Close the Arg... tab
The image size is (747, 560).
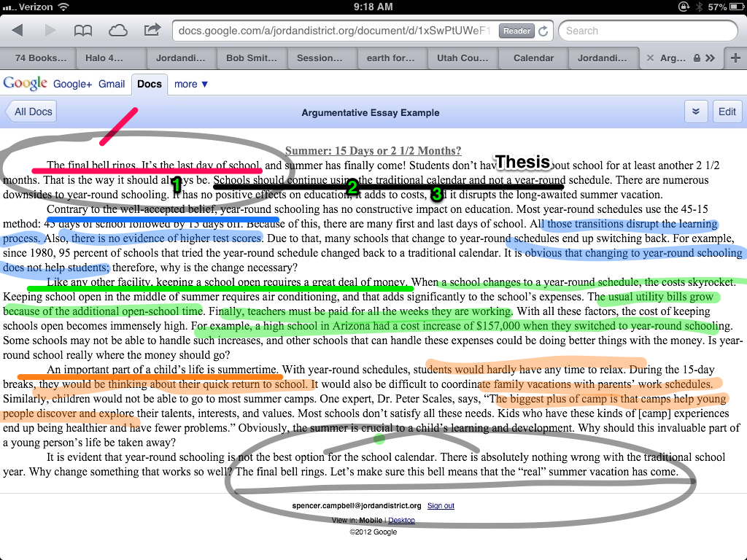click(650, 58)
